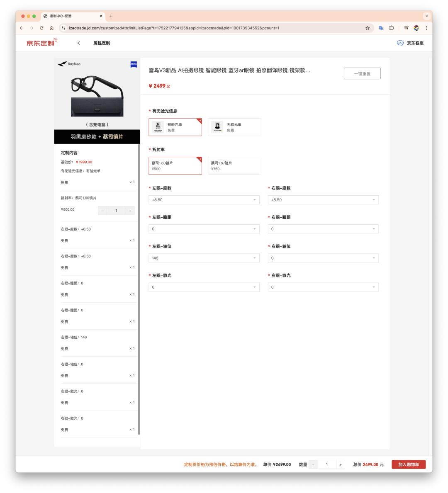The width and height of the screenshot is (448, 493).
Task: Click the address bar URL
Action: [174, 28]
